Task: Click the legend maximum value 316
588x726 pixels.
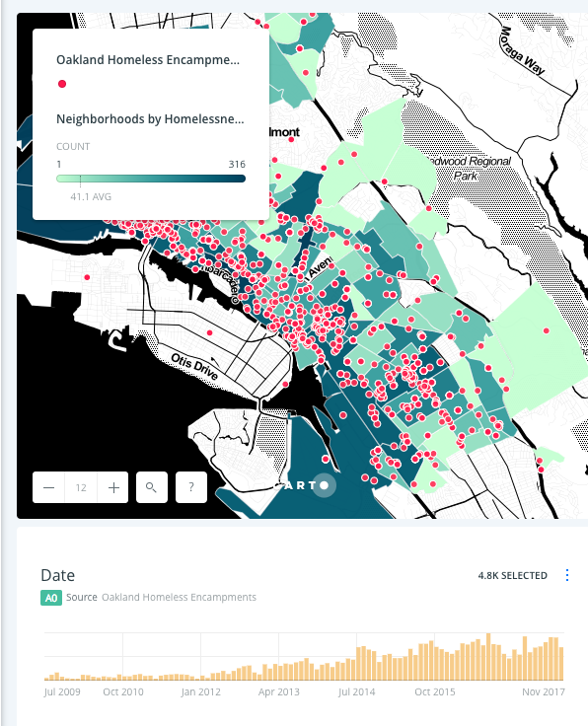Action: coord(237,165)
